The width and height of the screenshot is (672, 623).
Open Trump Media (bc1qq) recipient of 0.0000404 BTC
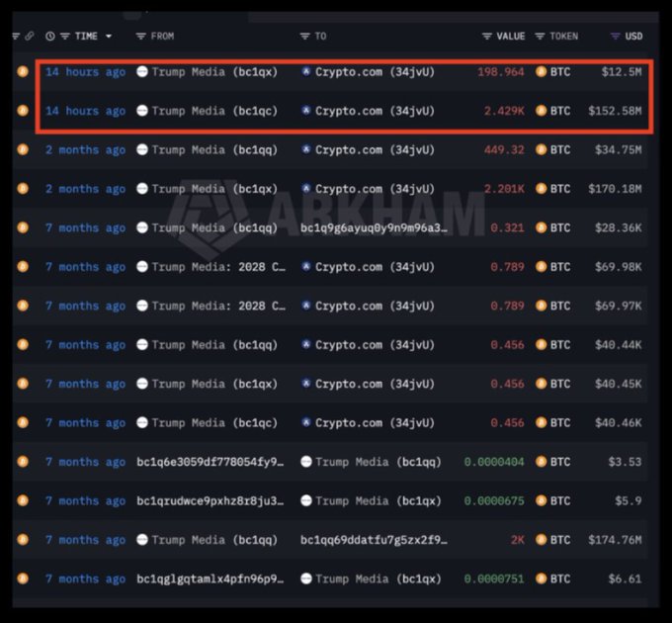pos(378,462)
